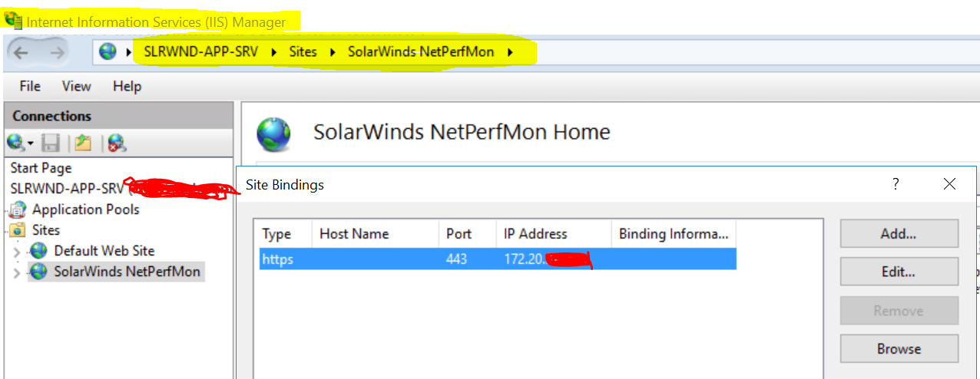Screen dimensions: 980x379
Task: Open the arrow after SLRWND-APP-SRV in breadcrumb
Action: pyautogui.click(x=275, y=52)
